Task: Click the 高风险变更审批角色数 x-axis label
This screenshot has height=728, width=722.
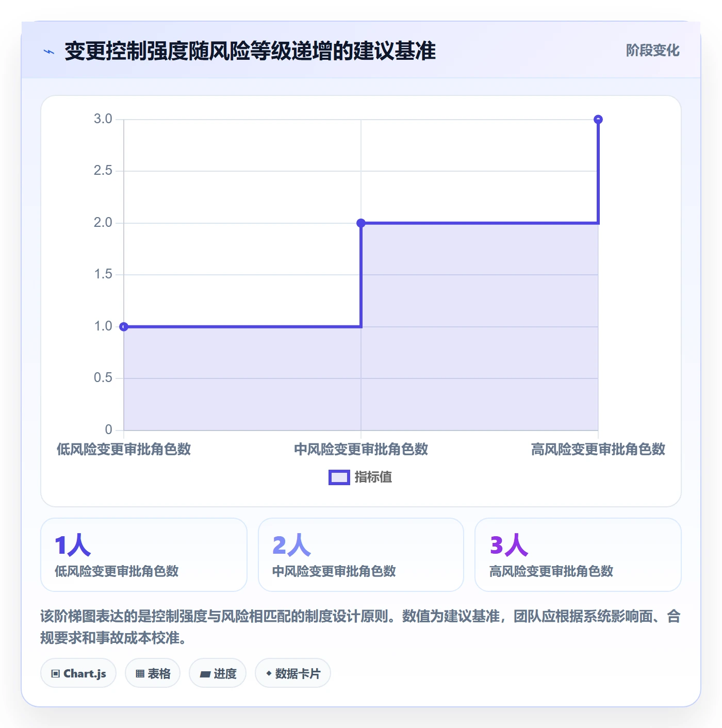Action: tap(598, 450)
